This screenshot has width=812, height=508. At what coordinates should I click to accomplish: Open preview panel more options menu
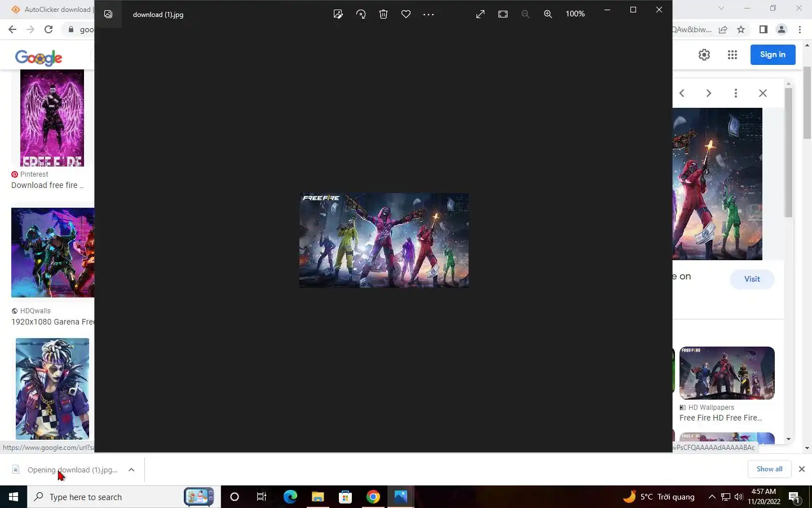coord(736,93)
